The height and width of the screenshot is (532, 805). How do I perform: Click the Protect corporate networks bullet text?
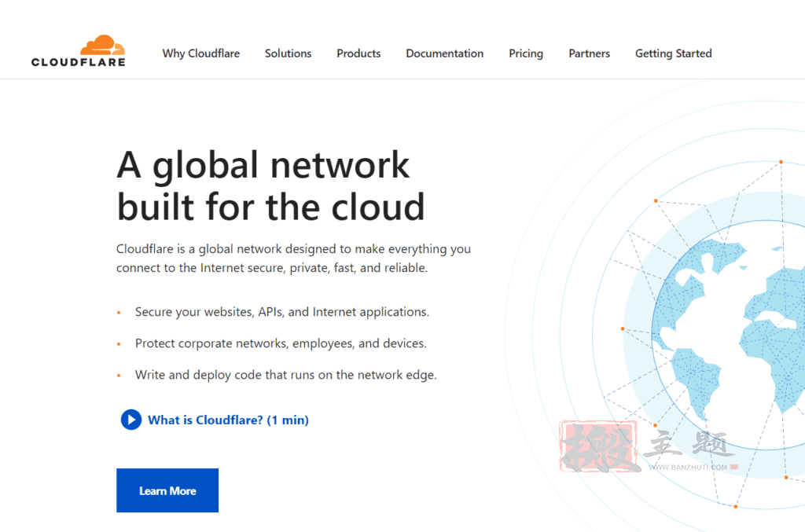(281, 343)
